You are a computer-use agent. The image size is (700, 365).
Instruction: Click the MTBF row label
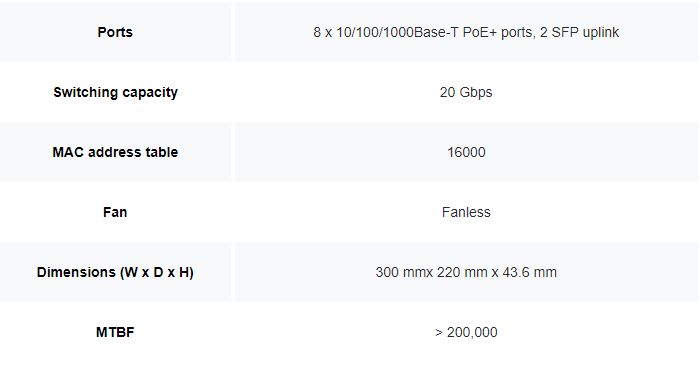[x=115, y=332]
